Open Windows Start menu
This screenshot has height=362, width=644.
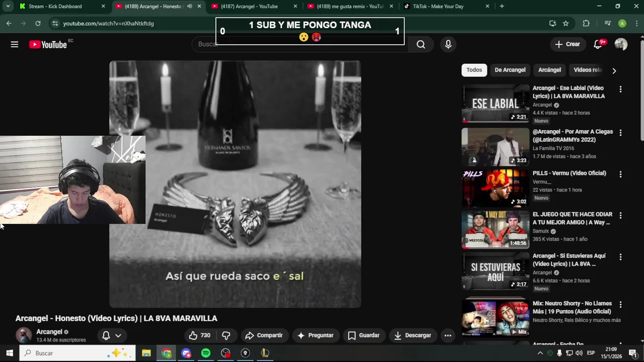coord(9,353)
